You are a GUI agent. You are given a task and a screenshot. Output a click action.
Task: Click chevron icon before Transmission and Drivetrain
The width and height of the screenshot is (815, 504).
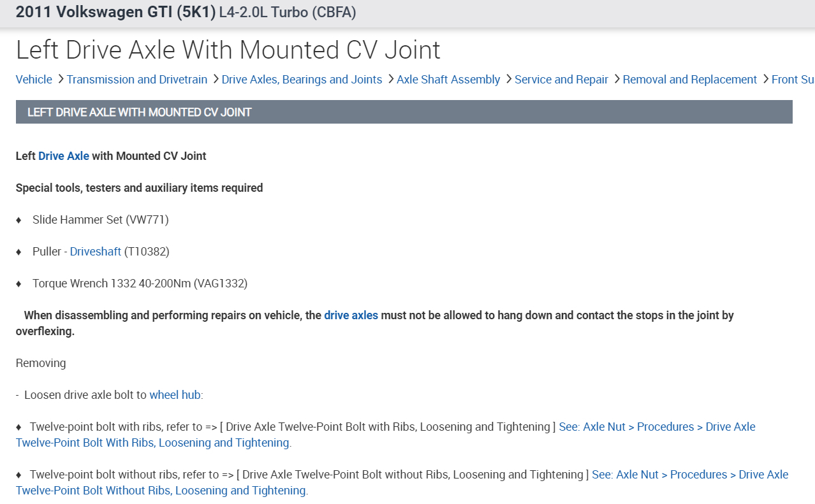coord(61,79)
